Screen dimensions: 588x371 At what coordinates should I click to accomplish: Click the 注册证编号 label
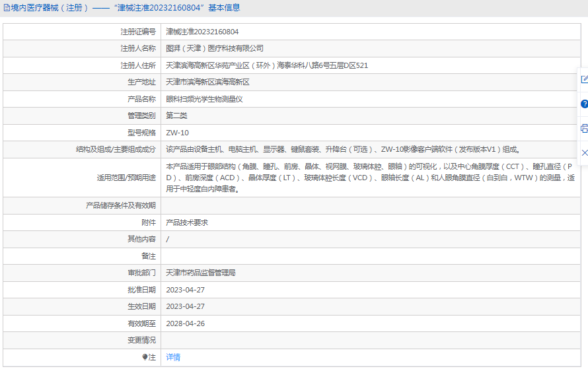[138, 32]
